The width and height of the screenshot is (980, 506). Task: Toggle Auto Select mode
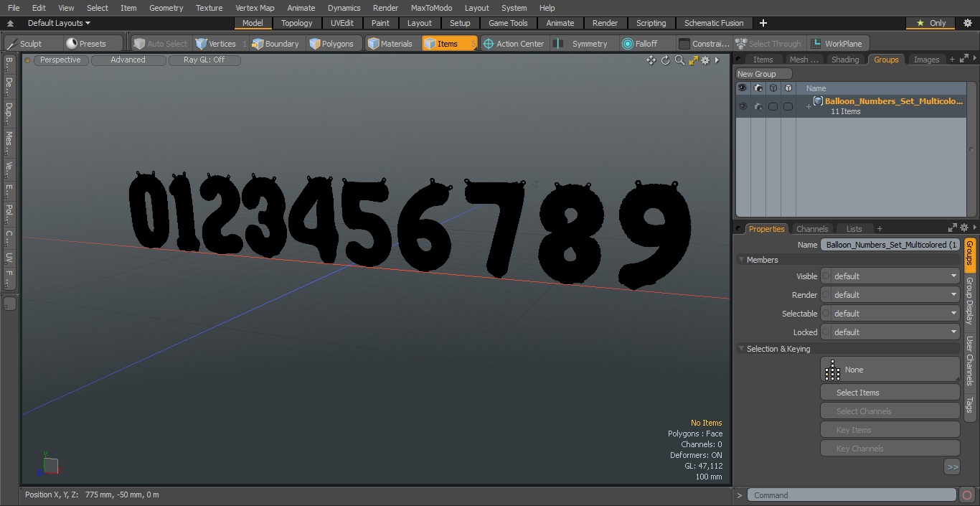click(160, 44)
